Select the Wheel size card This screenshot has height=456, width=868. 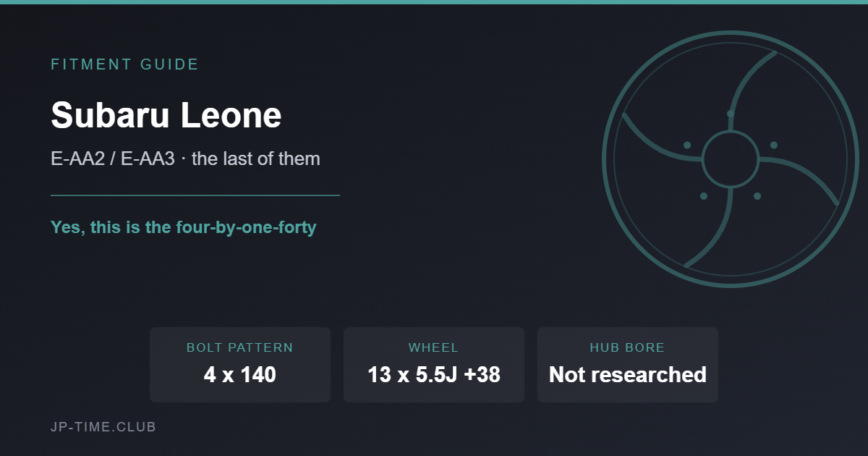(x=434, y=365)
